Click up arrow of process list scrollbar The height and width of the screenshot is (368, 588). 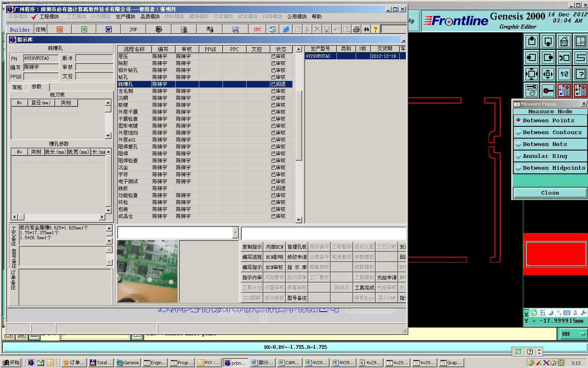click(298, 49)
